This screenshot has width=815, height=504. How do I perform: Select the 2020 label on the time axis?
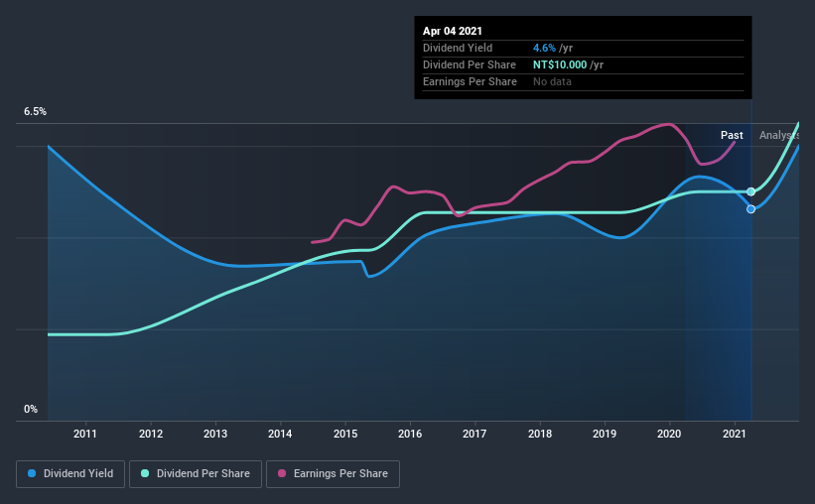point(669,434)
